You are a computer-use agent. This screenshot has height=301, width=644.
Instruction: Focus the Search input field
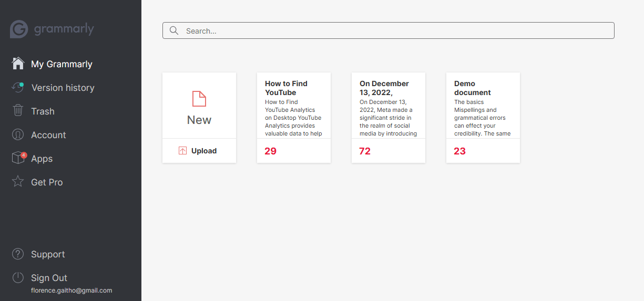click(x=388, y=30)
